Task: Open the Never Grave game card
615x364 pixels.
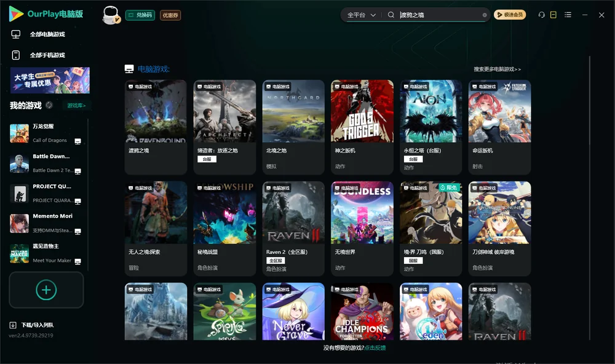Action: click(x=293, y=312)
